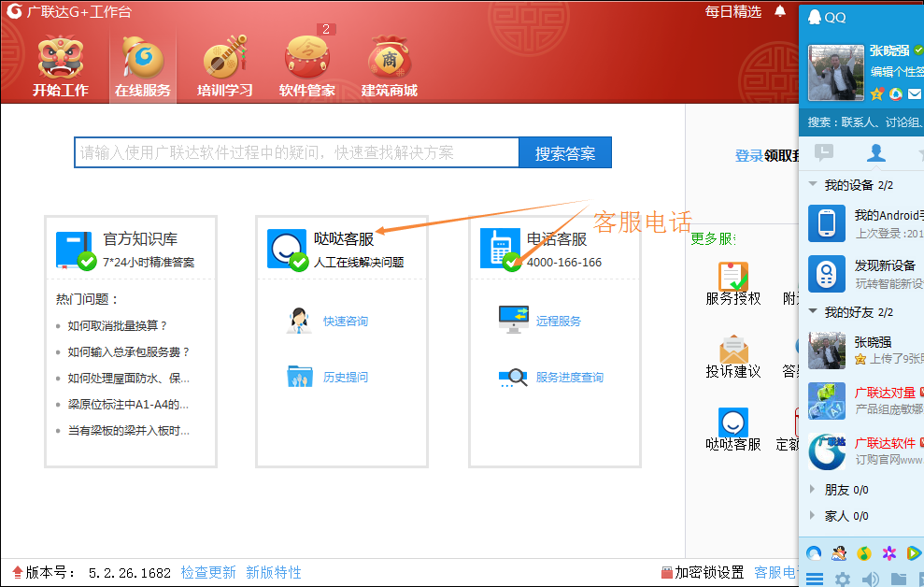Open the QQ main menu hamburger icon
The height and width of the screenshot is (587, 924).
(815, 579)
